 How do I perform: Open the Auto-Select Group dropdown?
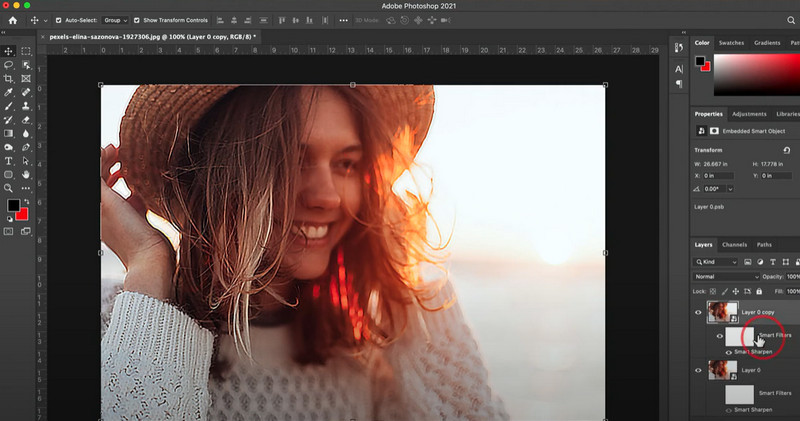tap(115, 20)
